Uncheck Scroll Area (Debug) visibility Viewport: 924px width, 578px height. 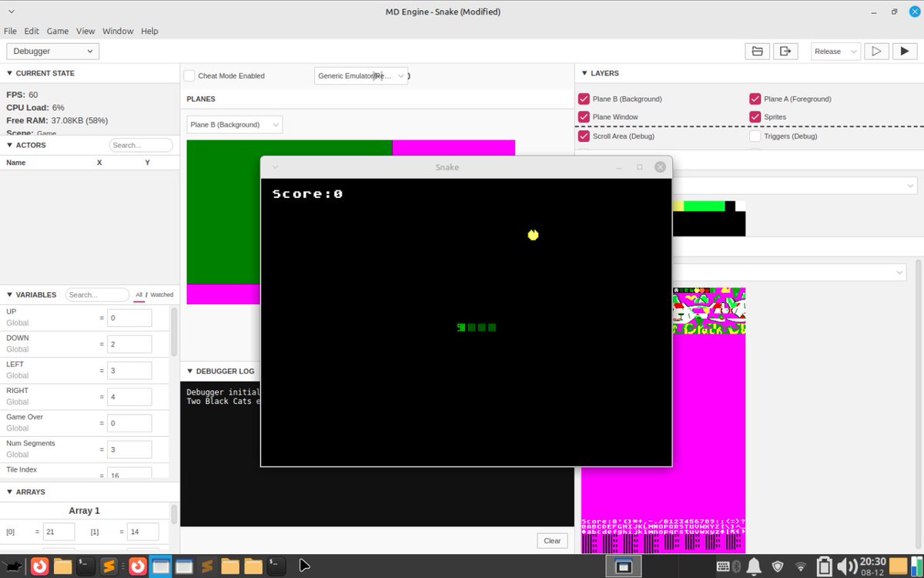(x=584, y=136)
